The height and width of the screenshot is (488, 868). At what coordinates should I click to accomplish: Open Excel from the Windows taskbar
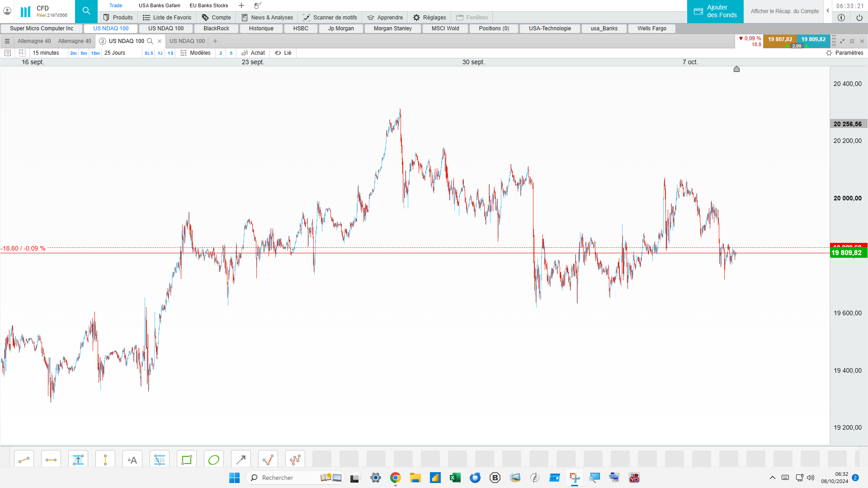click(455, 478)
